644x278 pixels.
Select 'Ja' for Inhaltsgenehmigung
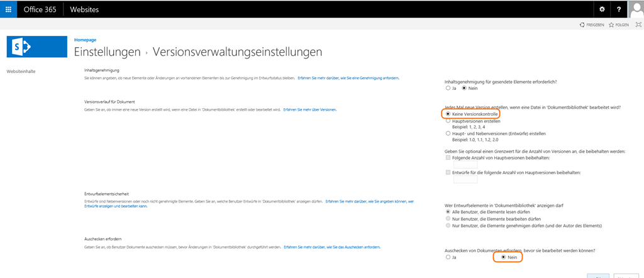(448, 88)
